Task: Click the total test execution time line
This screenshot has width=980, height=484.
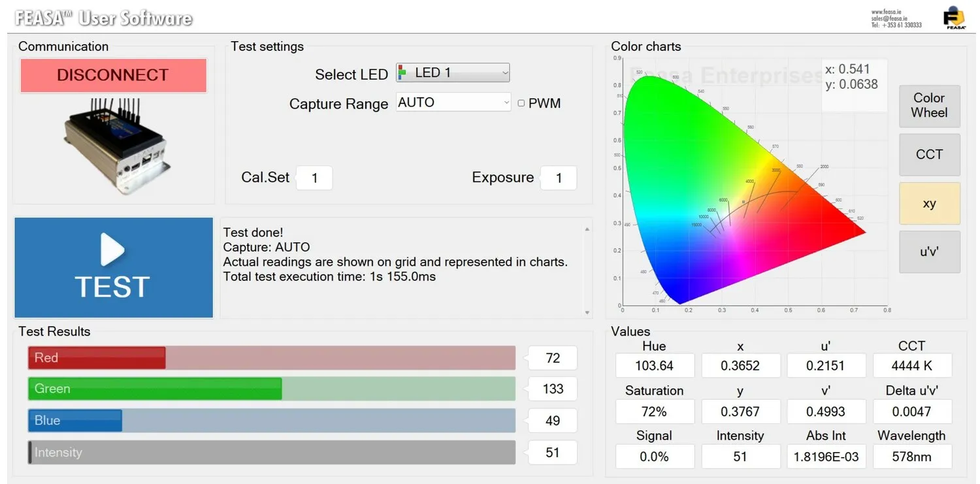Action: [329, 277]
